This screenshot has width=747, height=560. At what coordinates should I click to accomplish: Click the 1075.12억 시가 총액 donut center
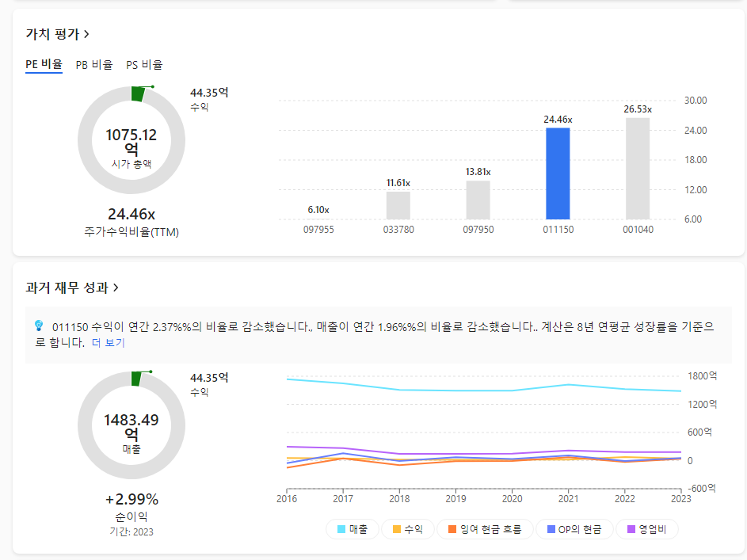click(131, 147)
